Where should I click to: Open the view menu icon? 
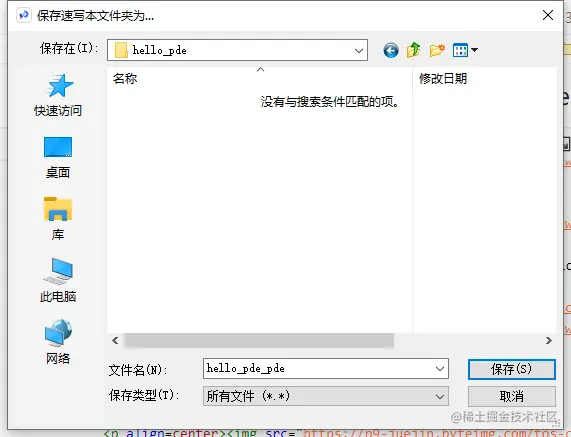point(460,50)
